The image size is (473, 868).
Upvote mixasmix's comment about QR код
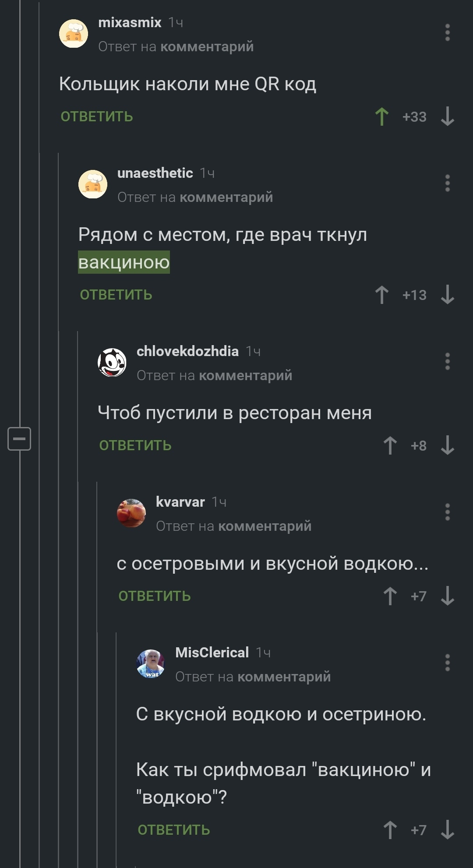(381, 117)
